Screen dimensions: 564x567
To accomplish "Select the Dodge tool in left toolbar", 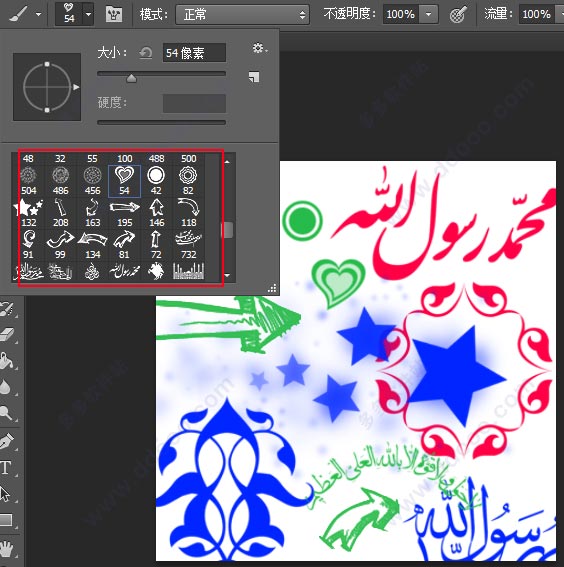I will click(7, 413).
